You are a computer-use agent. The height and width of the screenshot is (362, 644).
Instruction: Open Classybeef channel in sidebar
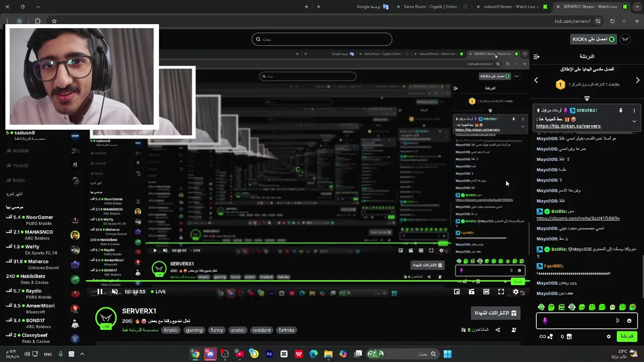coord(43,338)
